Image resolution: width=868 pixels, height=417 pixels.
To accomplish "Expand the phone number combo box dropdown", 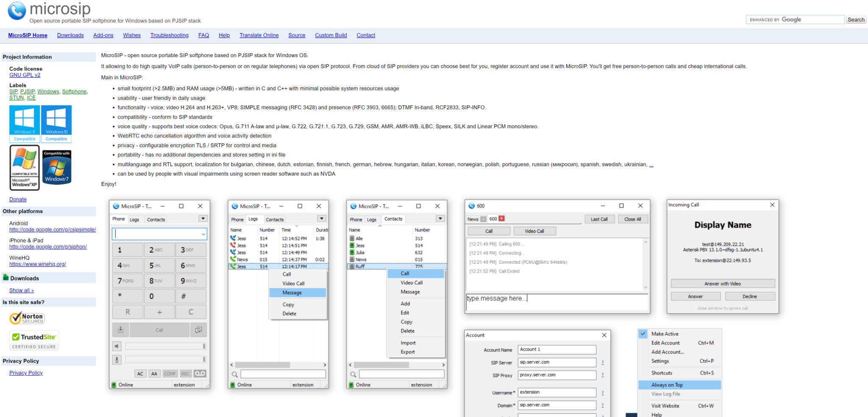I will tap(203, 234).
